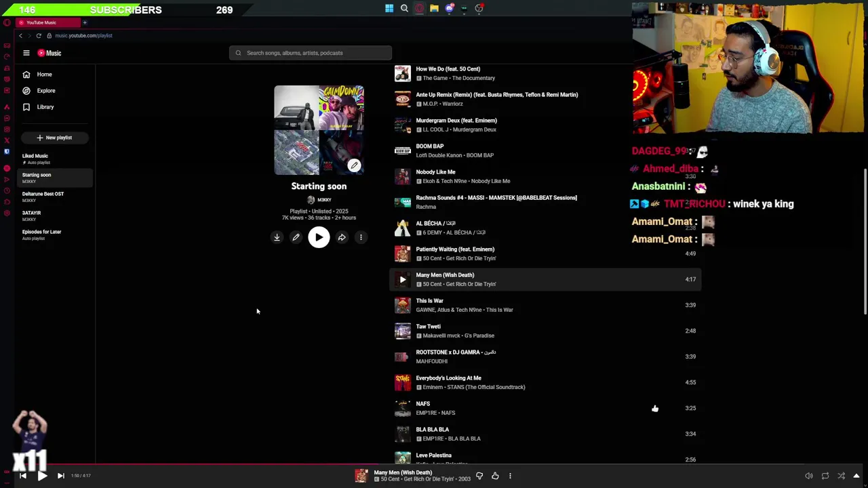868x488 pixels.
Task: Skip to previous track
Action: pyautogui.click(x=22, y=476)
